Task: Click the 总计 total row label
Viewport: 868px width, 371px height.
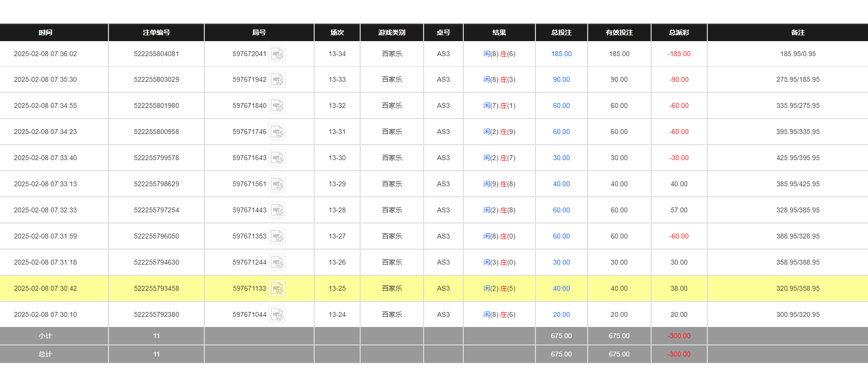Action: click(x=46, y=354)
